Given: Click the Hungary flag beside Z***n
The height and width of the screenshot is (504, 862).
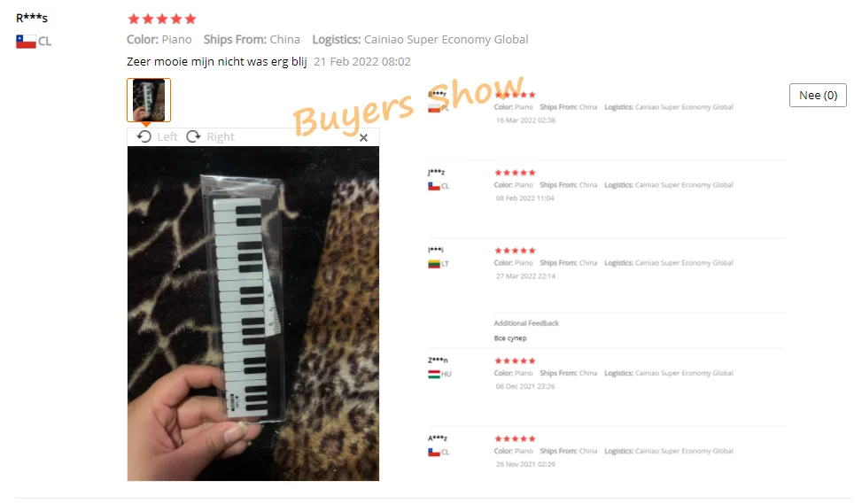Looking at the screenshot, I should point(434,375).
